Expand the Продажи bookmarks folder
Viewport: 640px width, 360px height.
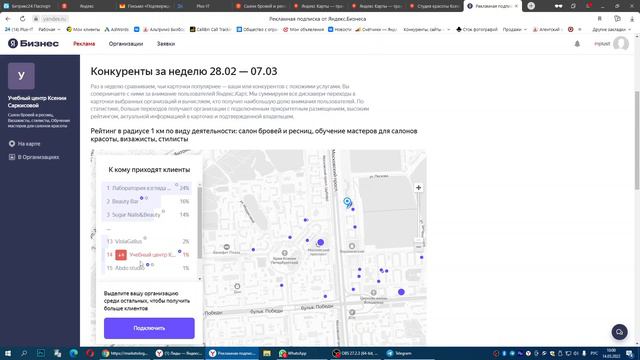click(x=515, y=29)
